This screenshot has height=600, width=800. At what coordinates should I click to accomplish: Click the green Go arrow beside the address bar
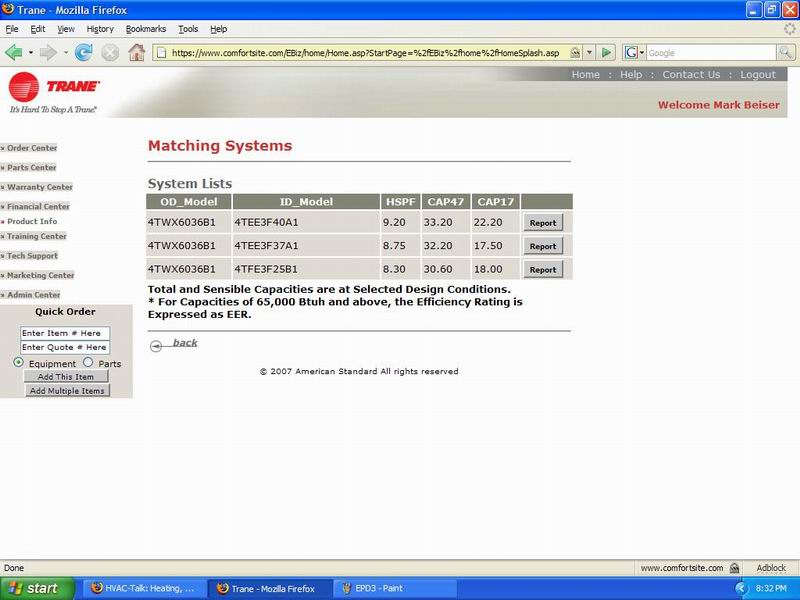[607, 52]
